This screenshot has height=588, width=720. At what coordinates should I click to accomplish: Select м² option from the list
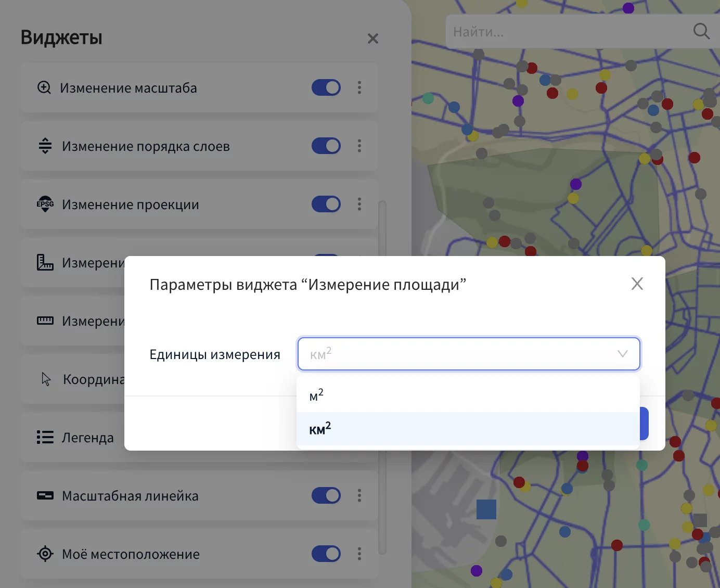[316, 395]
